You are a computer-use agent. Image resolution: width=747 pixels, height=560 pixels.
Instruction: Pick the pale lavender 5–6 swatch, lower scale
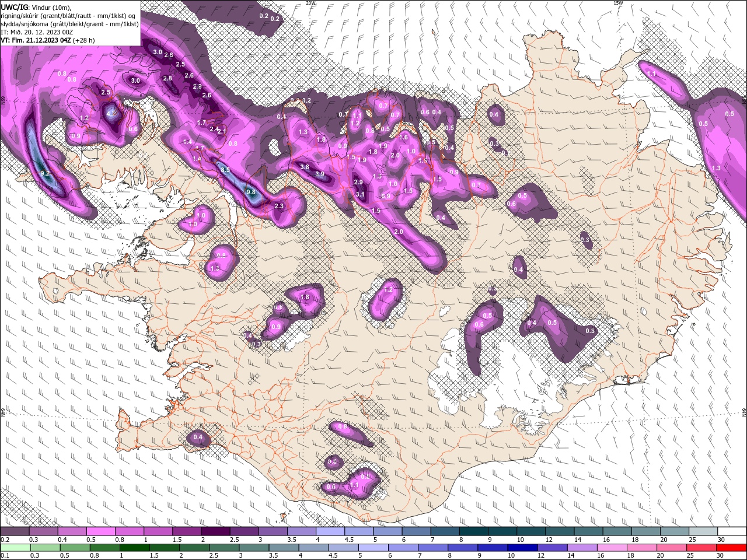tap(372, 548)
